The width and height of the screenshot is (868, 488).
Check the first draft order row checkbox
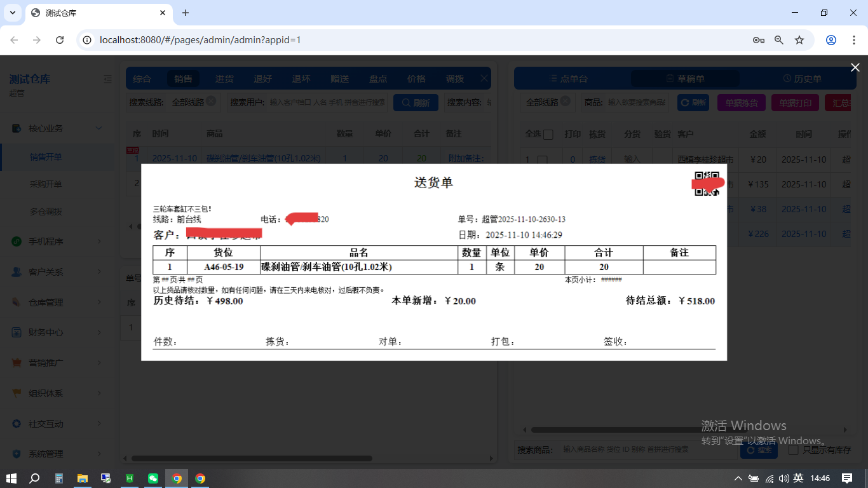point(542,160)
